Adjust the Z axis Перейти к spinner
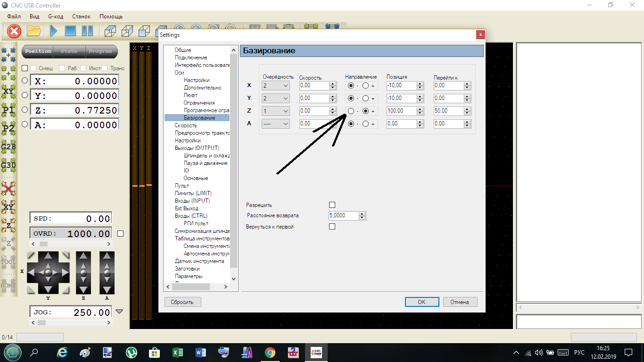The height and width of the screenshot is (362, 644). pyautogui.click(x=467, y=111)
